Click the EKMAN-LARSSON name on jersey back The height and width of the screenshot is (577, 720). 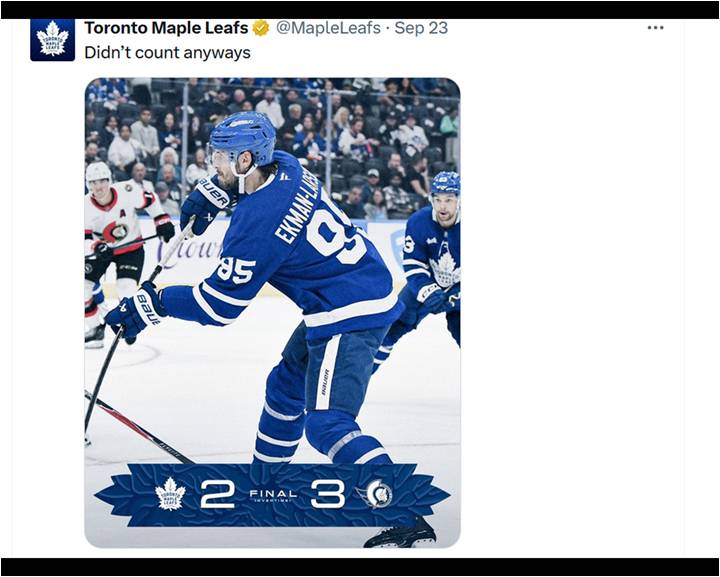pos(294,209)
